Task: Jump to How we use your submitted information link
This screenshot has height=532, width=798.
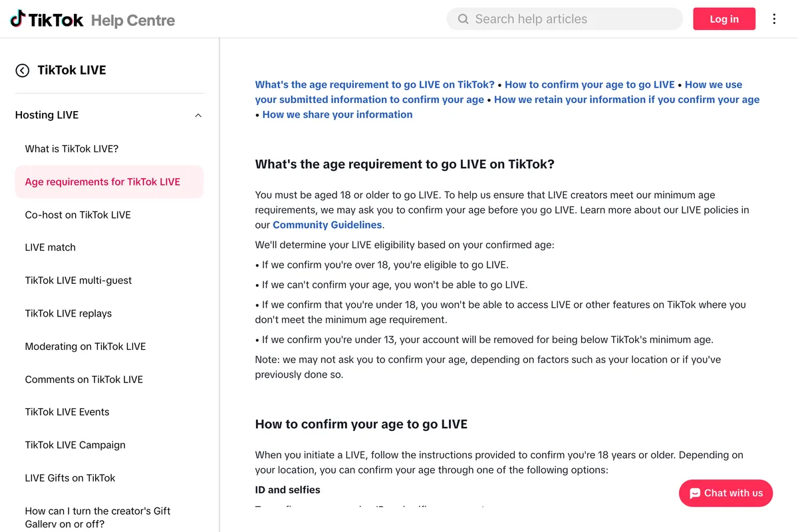Action: 499,92
